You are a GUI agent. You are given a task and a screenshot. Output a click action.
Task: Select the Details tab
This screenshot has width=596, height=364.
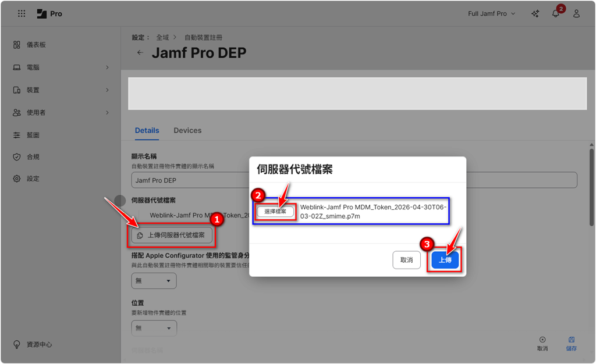click(147, 130)
